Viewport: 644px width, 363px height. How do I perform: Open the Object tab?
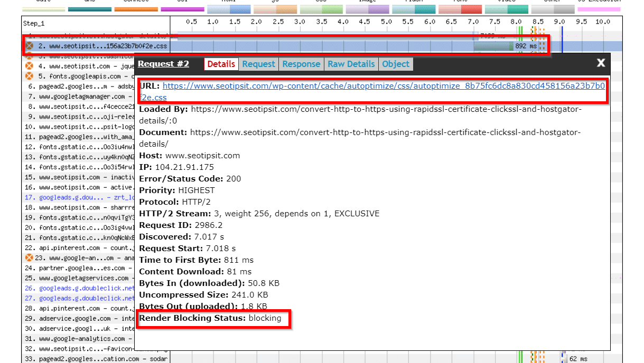pos(396,64)
